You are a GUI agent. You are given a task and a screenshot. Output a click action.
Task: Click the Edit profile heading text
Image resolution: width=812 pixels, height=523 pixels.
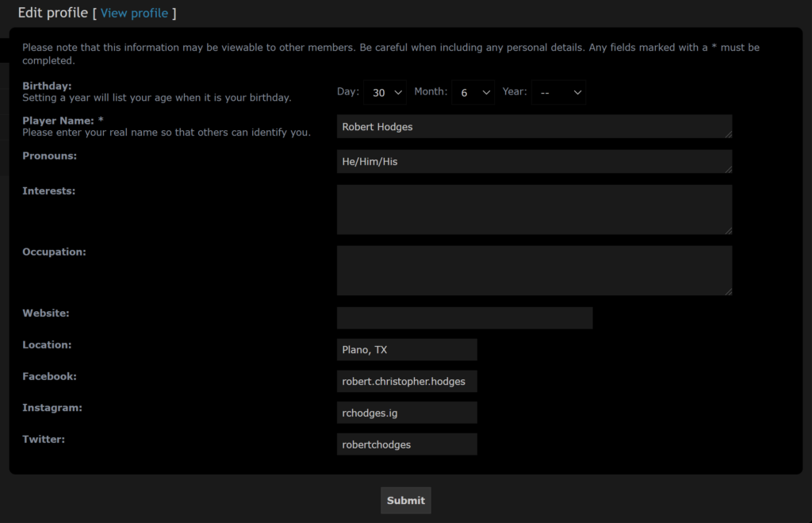53,13
